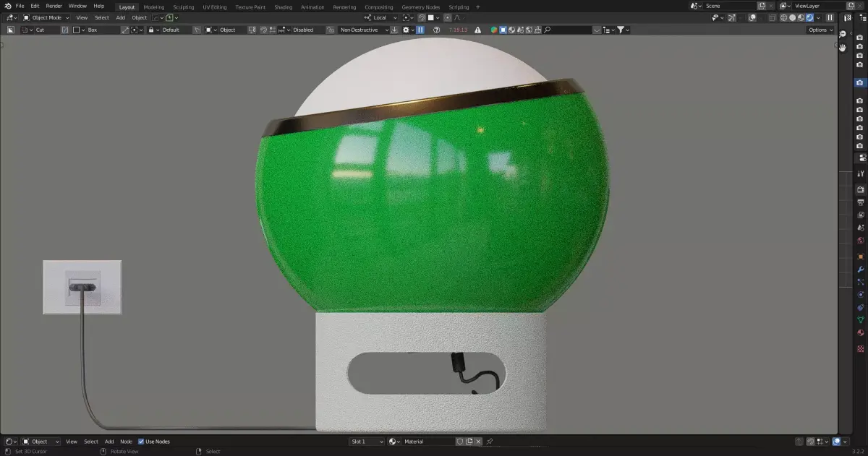
Task: Switch to the Geometry Nodes workspace tab
Action: pos(421,7)
